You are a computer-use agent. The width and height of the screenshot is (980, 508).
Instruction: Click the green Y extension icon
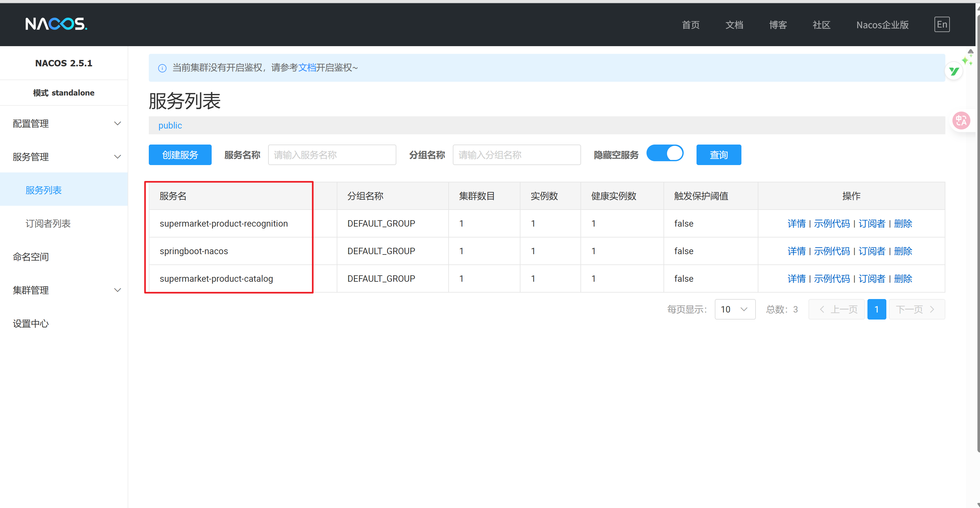tap(954, 71)
